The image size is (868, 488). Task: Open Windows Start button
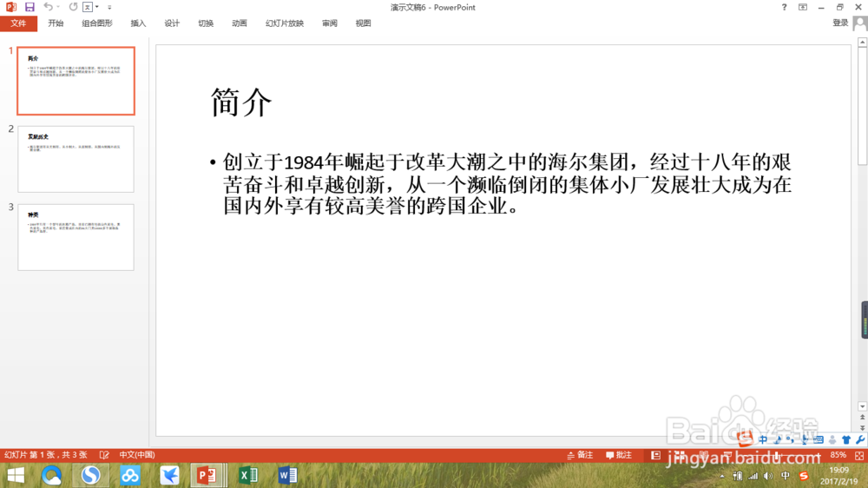point(16,475)
